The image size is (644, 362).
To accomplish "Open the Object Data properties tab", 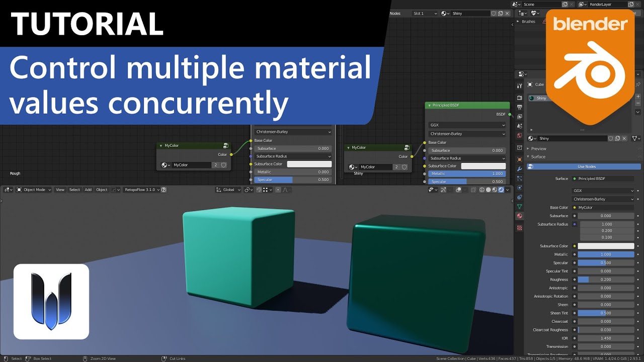I will coord(520,207).
